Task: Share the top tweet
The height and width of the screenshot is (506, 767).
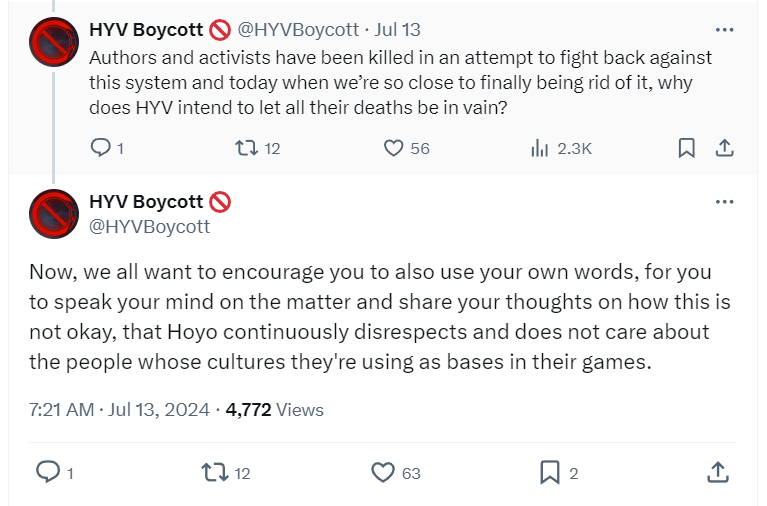Action: tap(725, 148)
